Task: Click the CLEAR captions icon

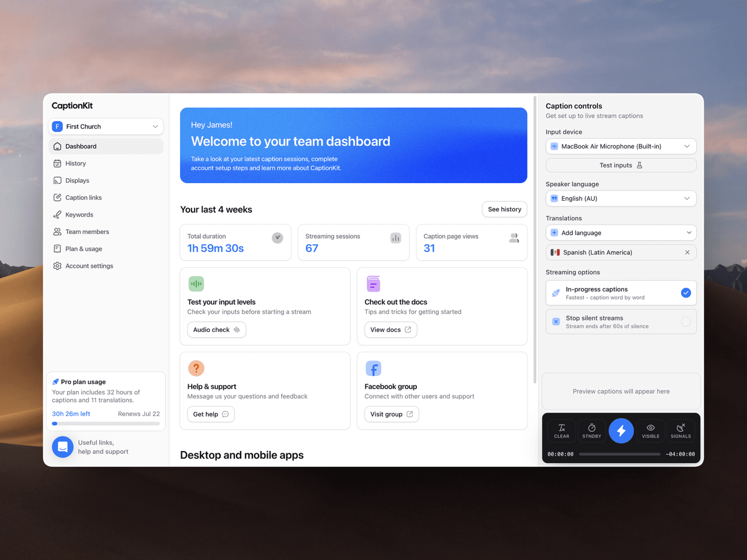Action: [561, 431]
